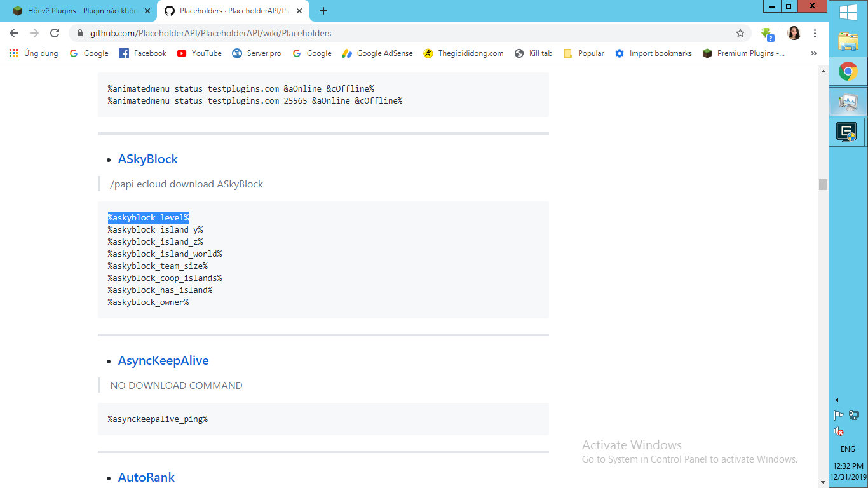Click the %askyblock_island_z% placeholder text
868x488 pixels.
click(155, 241)
